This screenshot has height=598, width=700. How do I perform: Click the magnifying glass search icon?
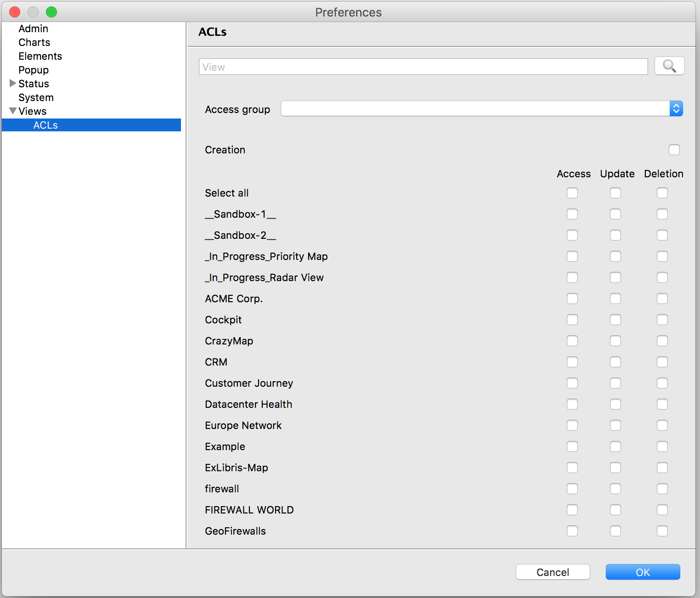[x=669, y=66]
